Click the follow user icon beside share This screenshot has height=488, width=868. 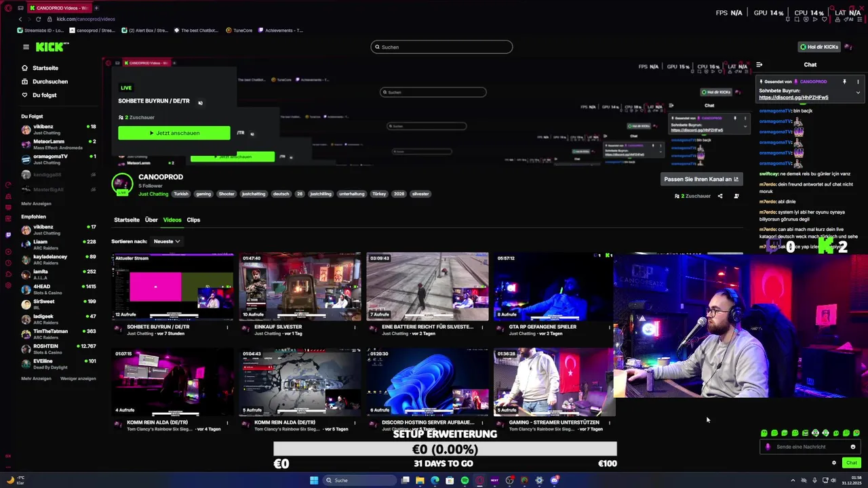[x=736, y=196]
